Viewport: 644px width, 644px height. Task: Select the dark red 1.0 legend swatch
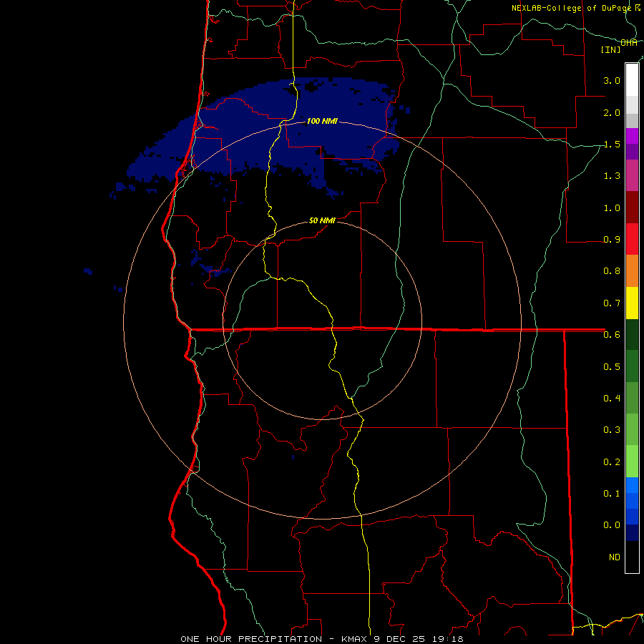[632, 208]
